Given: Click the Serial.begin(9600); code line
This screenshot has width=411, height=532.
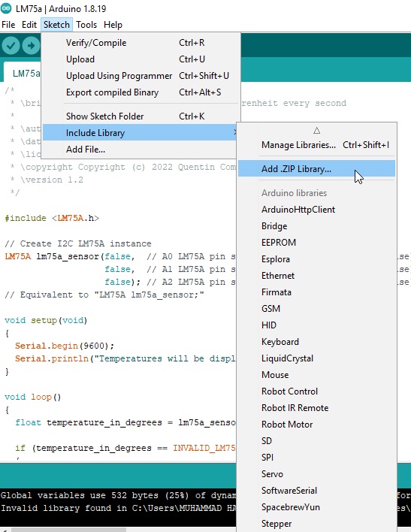Looking at the screenshot, I should tap(65, 346).
